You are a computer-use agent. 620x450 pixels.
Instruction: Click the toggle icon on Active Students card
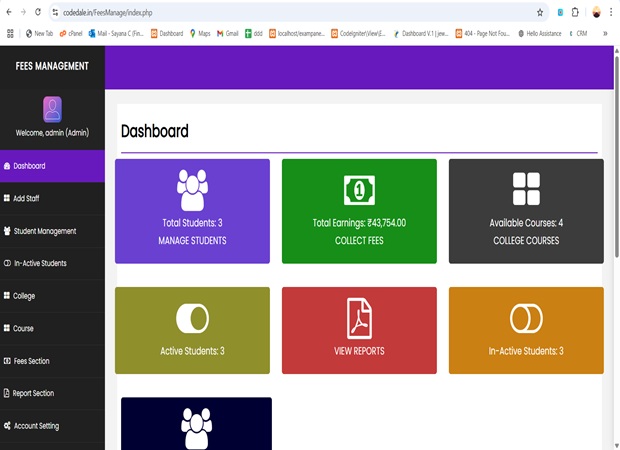click(192, 318)
